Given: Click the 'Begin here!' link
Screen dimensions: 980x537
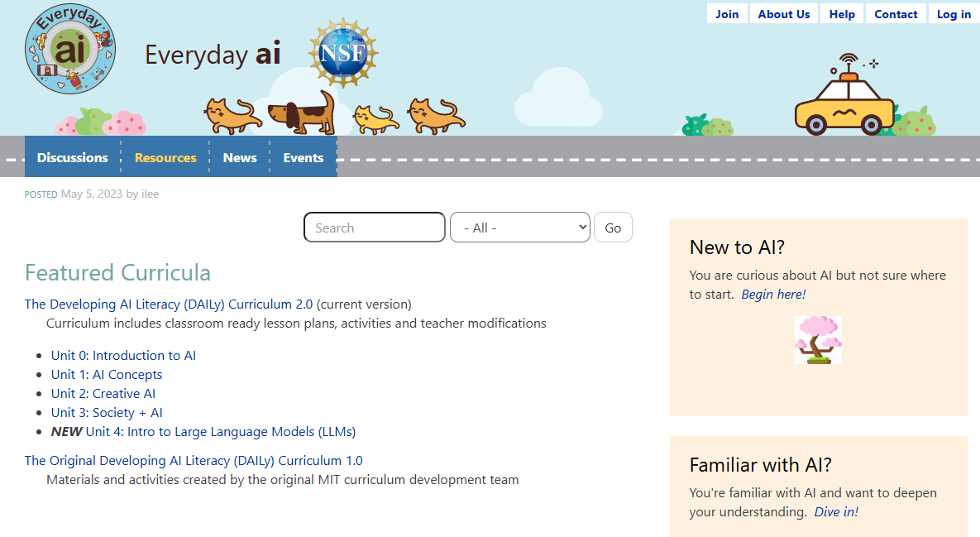Looking at the screenshot, I should click(773, 295).
